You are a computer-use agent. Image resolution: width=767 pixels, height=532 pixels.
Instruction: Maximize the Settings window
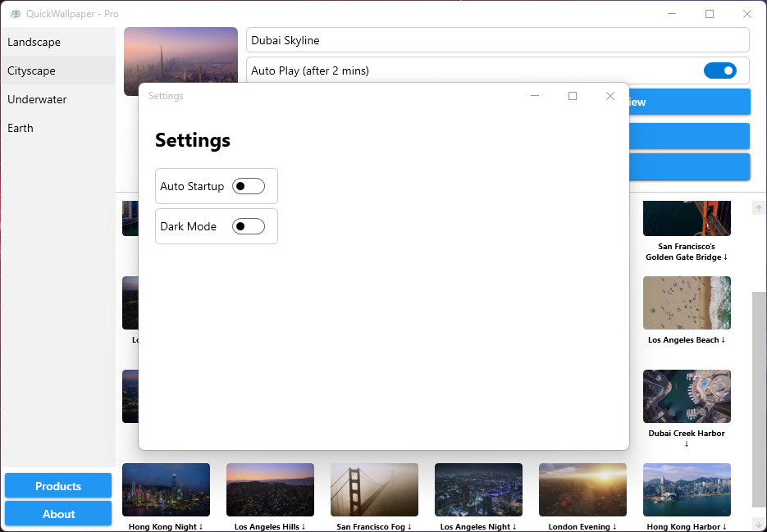click(573, 96)
